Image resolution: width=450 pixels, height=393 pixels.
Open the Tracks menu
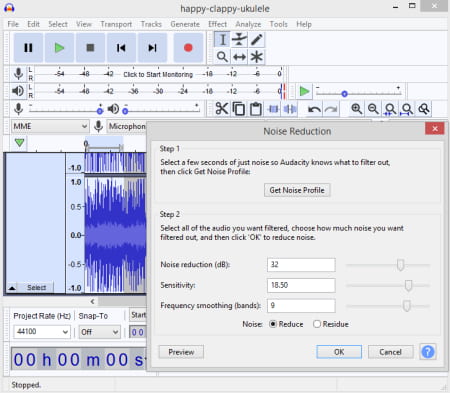point(151,24)
